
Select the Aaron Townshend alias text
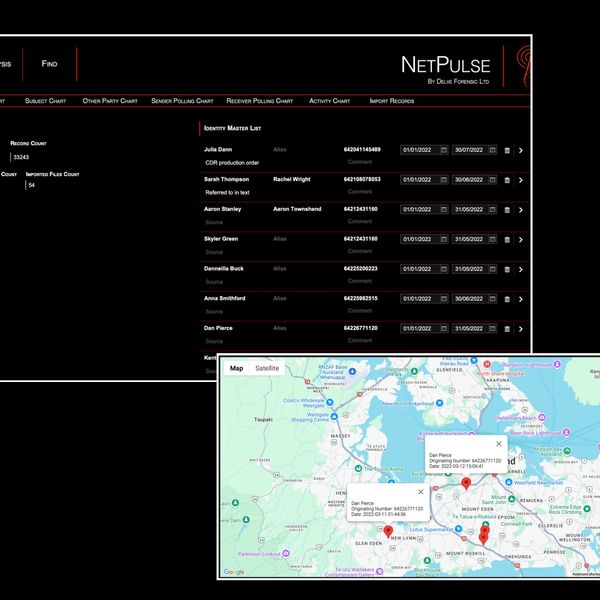pos(297,209)
